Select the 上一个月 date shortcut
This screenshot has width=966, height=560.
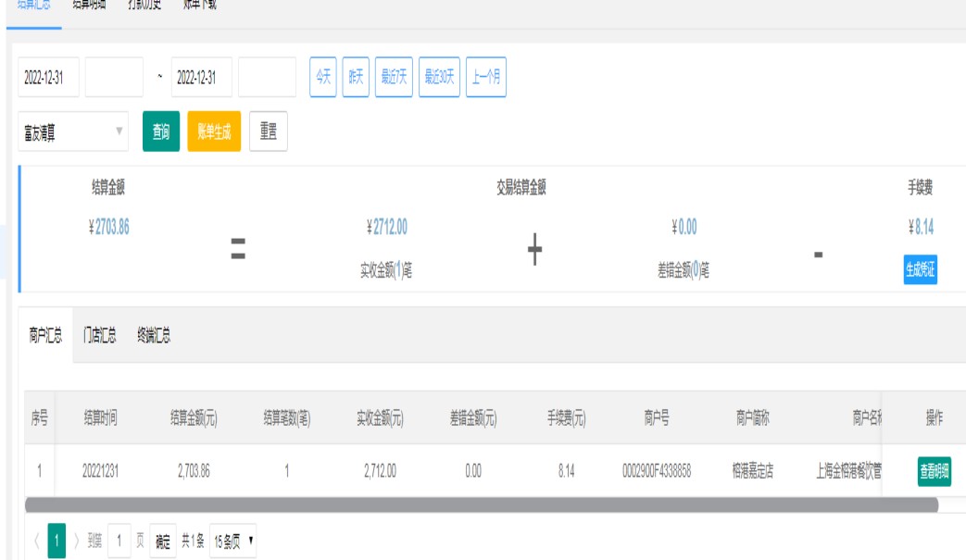coord(486,77)
